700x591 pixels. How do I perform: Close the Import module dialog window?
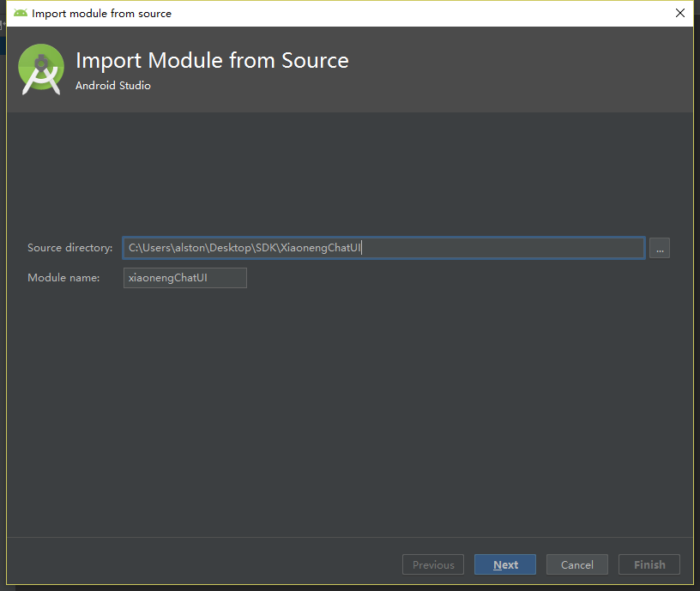tap(679, 13)
